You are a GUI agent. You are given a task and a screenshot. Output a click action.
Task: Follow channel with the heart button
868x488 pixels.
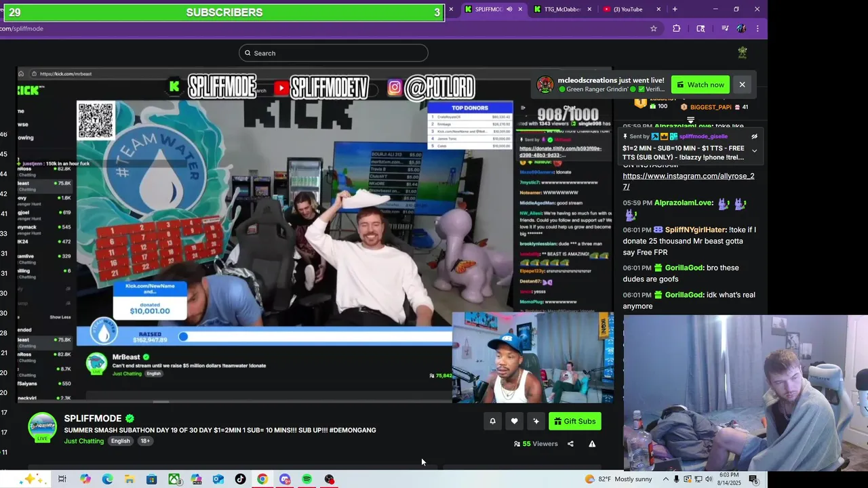point(514,422)
